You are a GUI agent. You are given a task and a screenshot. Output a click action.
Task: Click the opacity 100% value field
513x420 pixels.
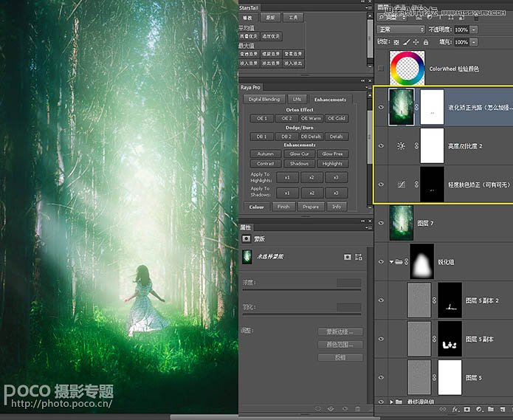[x=461, y=30]
